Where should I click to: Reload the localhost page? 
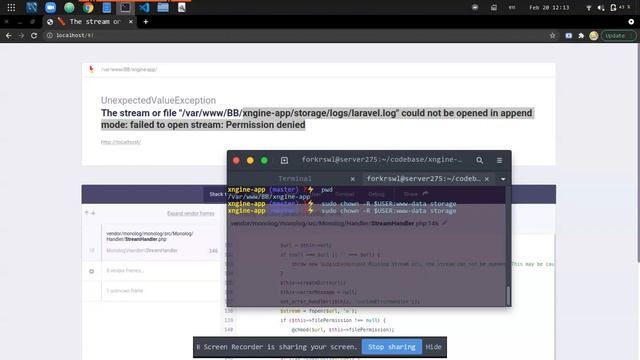coord(34,36)
